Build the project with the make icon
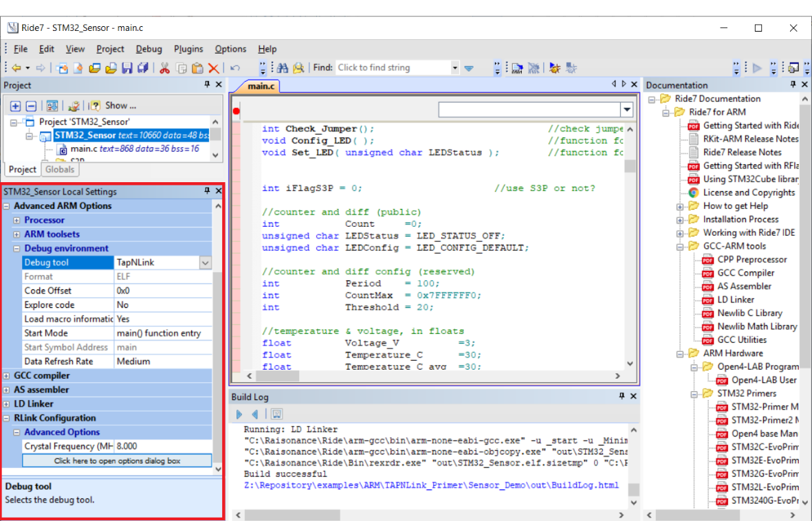This screenshot has width=812, height=521. click(517, 68)
